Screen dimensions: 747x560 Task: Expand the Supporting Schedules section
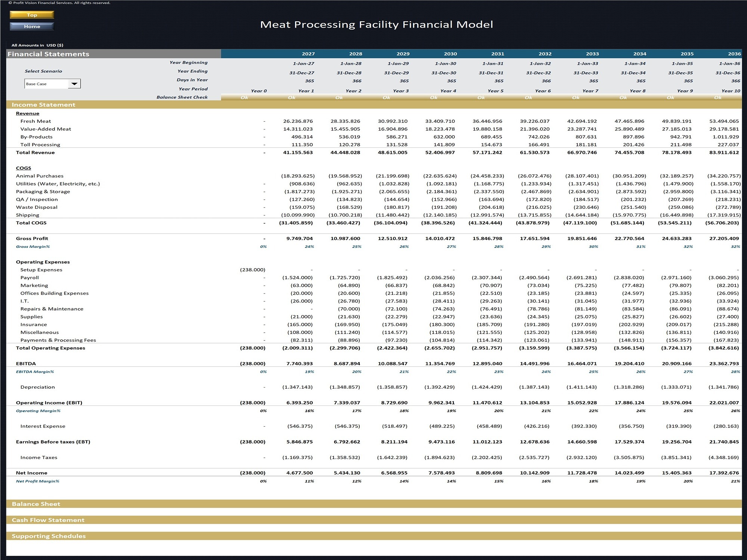click(x=374, y=536)
